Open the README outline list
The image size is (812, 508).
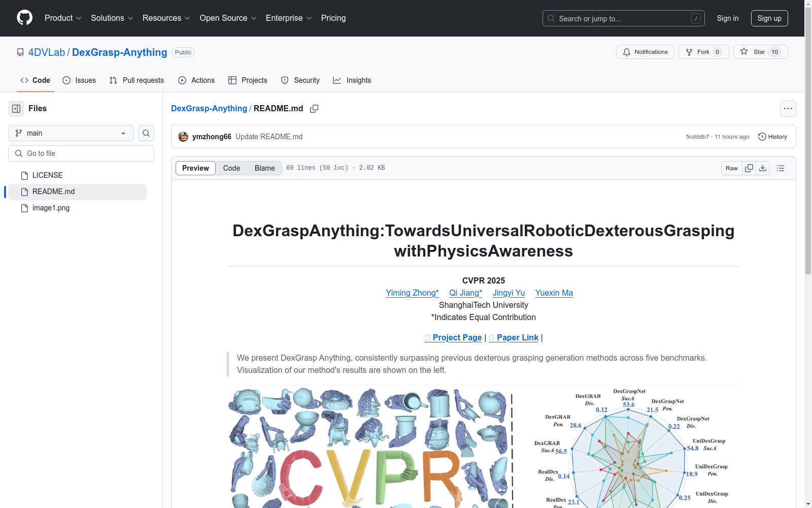[781, 168]
